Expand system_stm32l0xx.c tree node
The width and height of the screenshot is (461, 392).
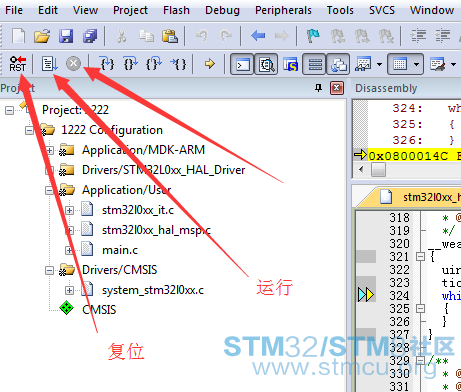69,290
